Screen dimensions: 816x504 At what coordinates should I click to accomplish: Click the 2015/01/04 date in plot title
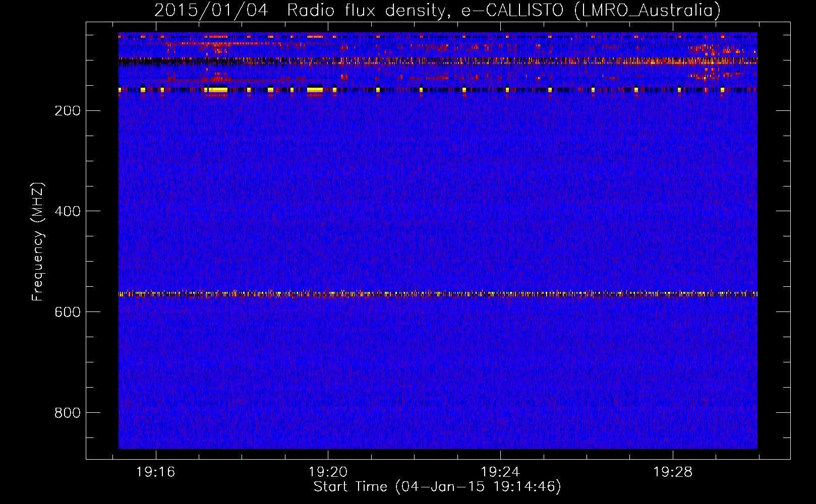[211, 11]
